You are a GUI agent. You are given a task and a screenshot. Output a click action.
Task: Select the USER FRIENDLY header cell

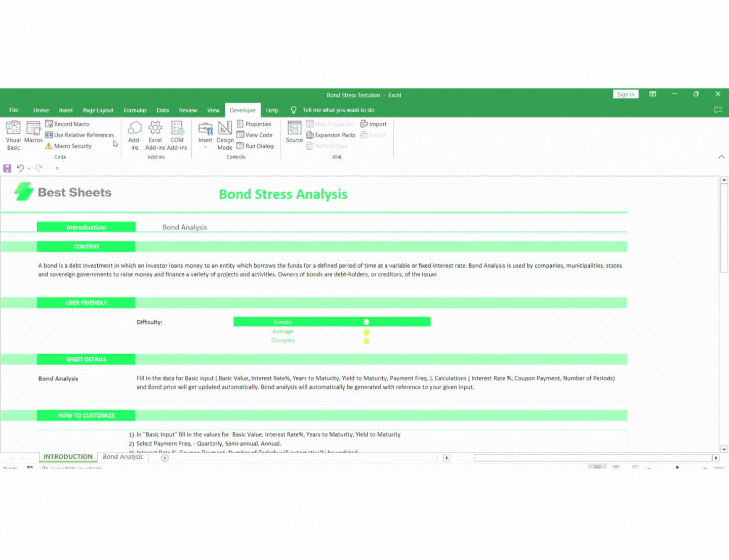pyautogui.click(x=86, y=303)
